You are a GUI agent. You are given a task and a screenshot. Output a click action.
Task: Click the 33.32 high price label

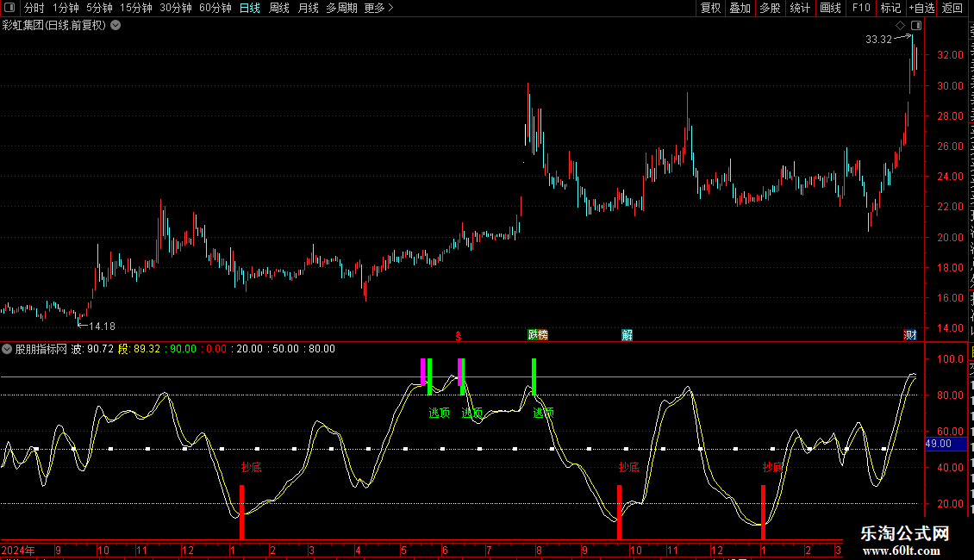click(x=878, y=39)
